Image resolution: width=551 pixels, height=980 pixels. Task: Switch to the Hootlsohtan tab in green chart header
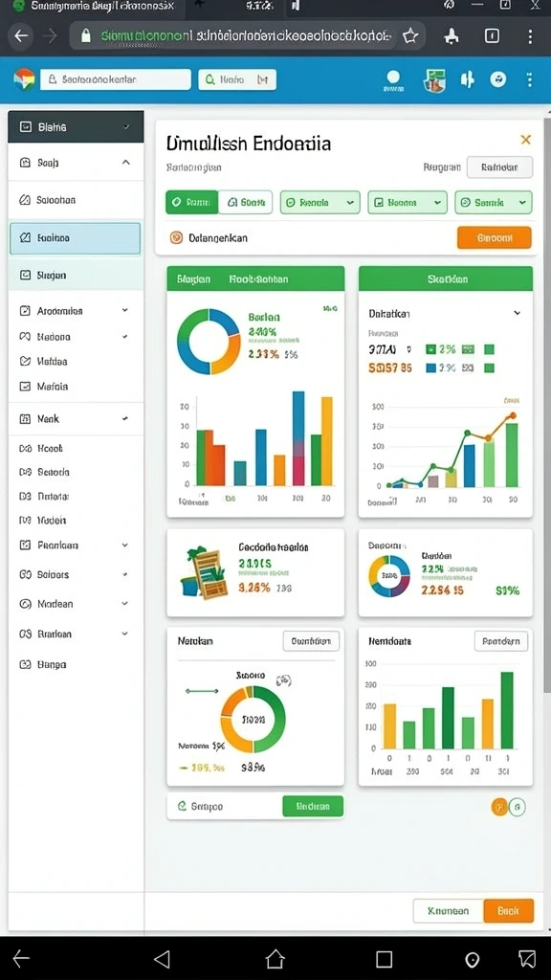(x=258, y=278)
